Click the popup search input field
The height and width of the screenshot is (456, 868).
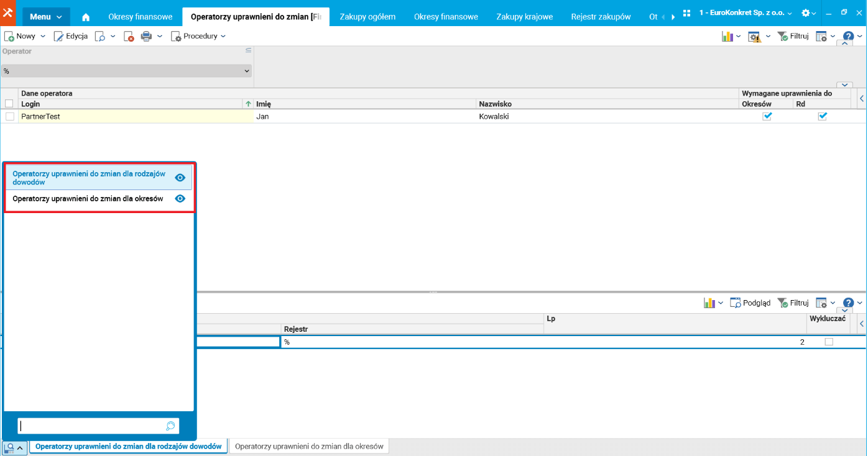coord(92,426)
